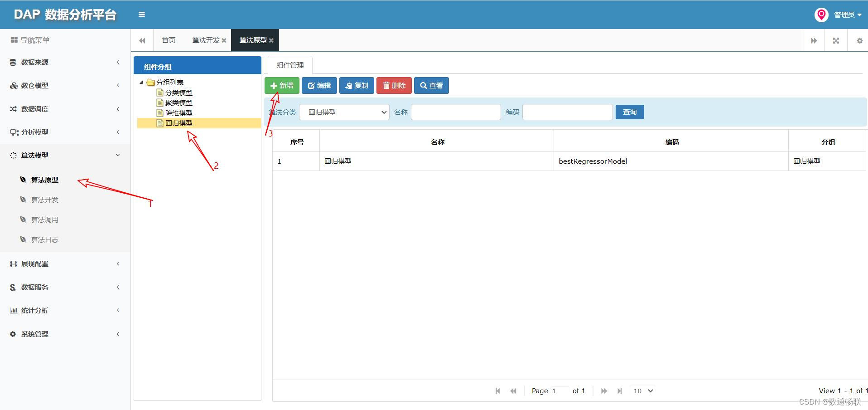The width and height of the screenshot is (868, 410).
Task: Click the 查询 search button
Action: pos(630,112)
